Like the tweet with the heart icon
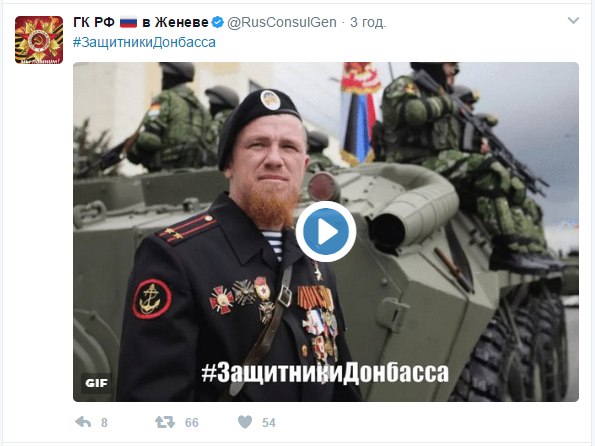The height and width of the screenshot is (446, 595). tap(245, 422)
